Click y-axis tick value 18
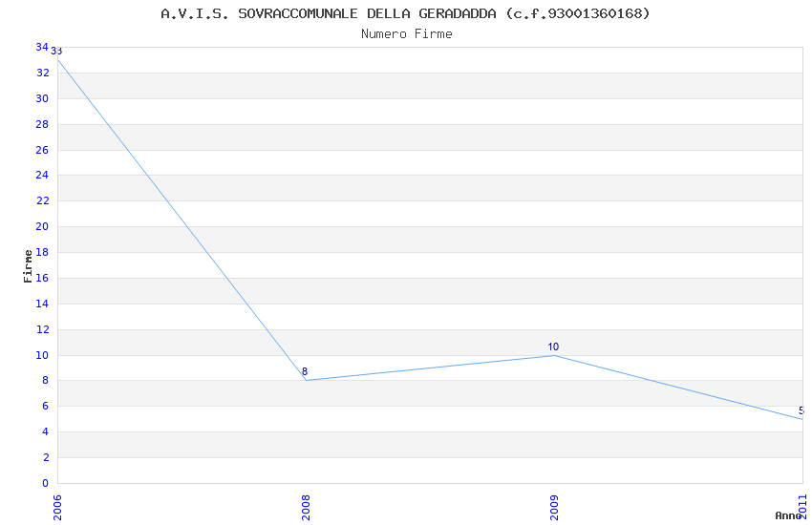 [x=42, y=252]
